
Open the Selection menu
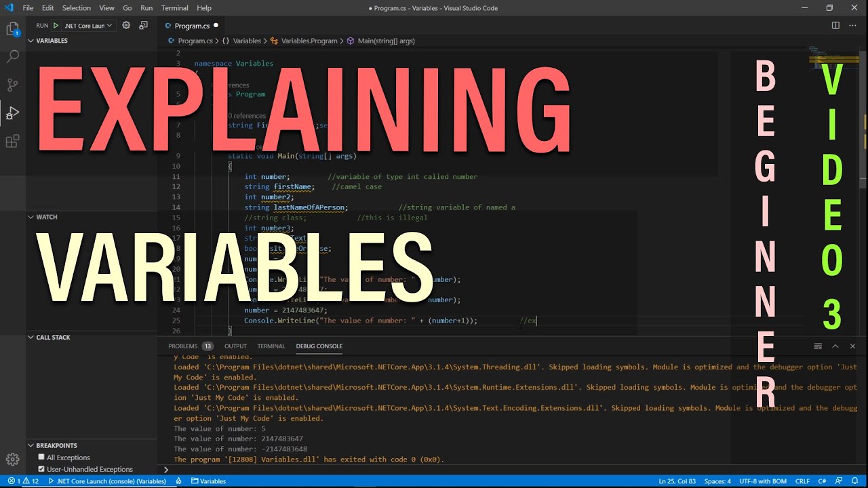pos(77,8)
